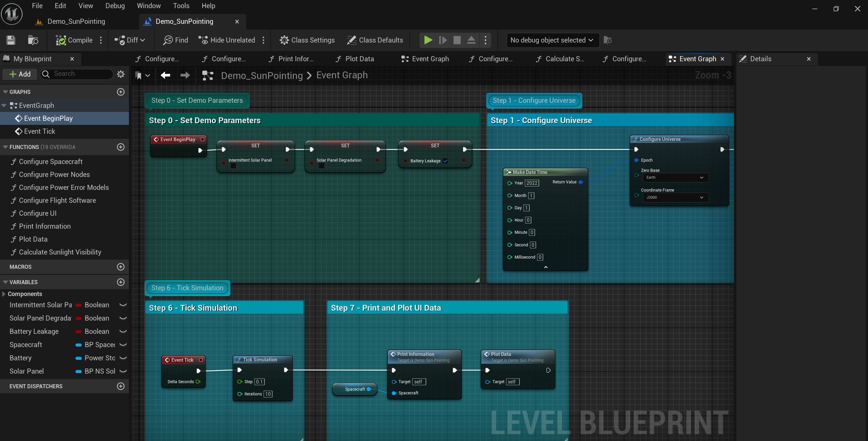Click the Find button in toolbar
The width and height of the screenshot is (868, 441).
click(x=176, y=40)
